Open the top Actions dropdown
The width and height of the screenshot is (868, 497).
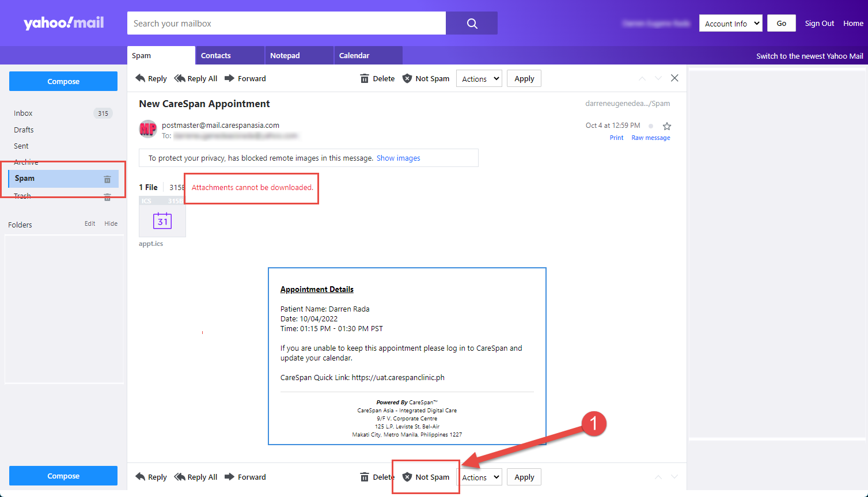click(479, 78)
